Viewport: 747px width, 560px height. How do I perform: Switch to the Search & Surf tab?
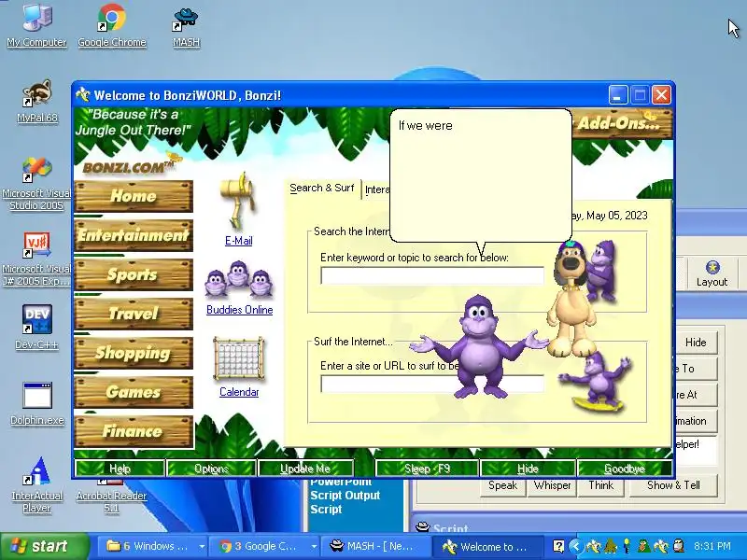pyautogui.click(x=322, y=189)
